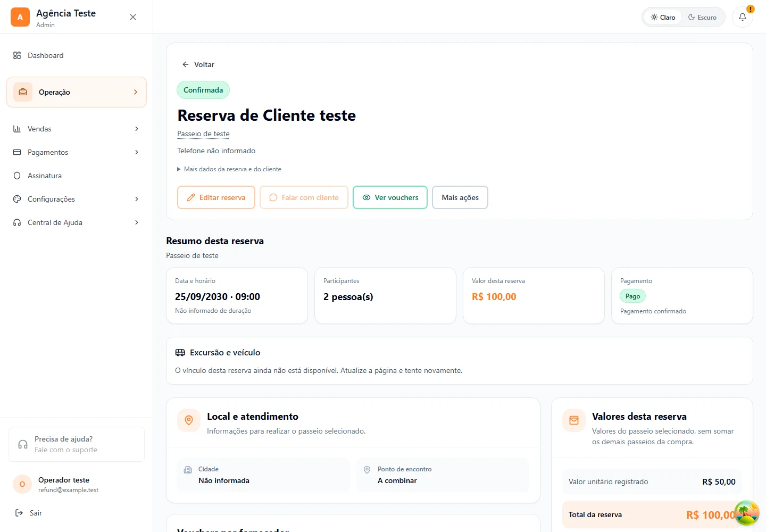Click the Não informada city value
This screenshot has height=532, width=766.
[x=224, y=480]
